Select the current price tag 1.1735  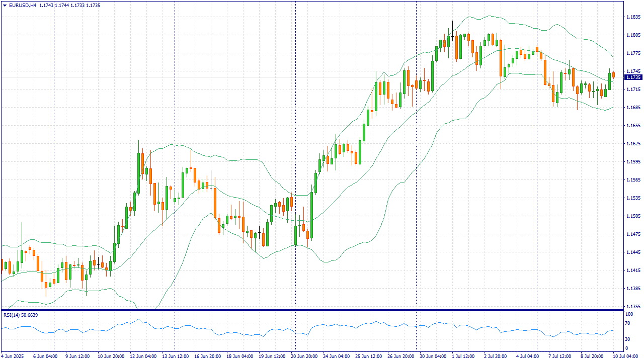click(633, 77)
